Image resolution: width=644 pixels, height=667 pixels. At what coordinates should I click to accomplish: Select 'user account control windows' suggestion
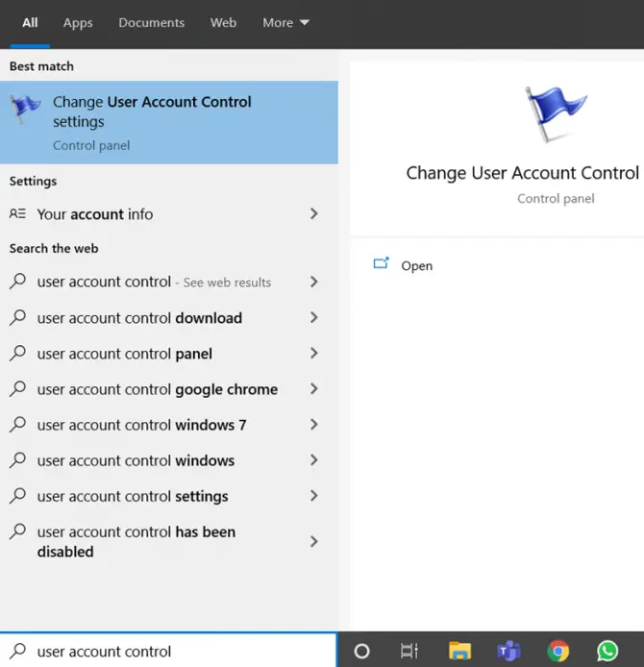click(169, 460)
